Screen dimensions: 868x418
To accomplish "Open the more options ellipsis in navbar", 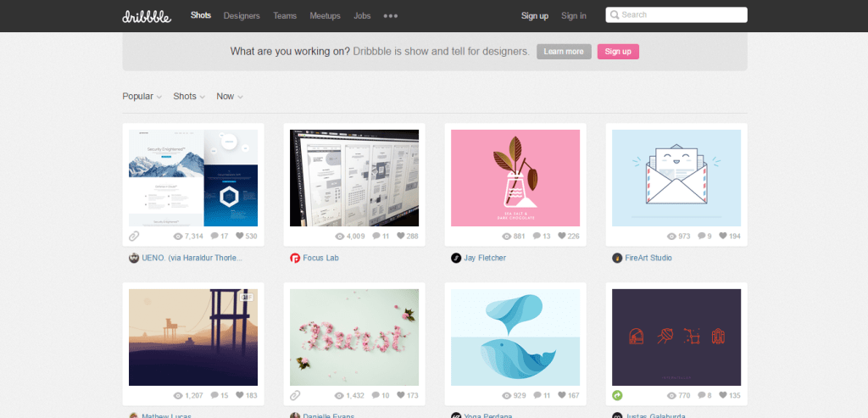I will [x=391, y=16].
